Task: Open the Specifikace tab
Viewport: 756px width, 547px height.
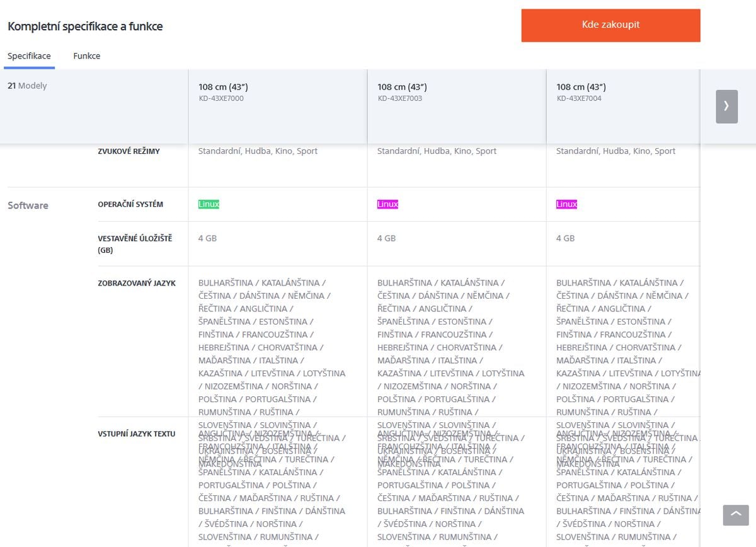Action: [x=29, y=56]
